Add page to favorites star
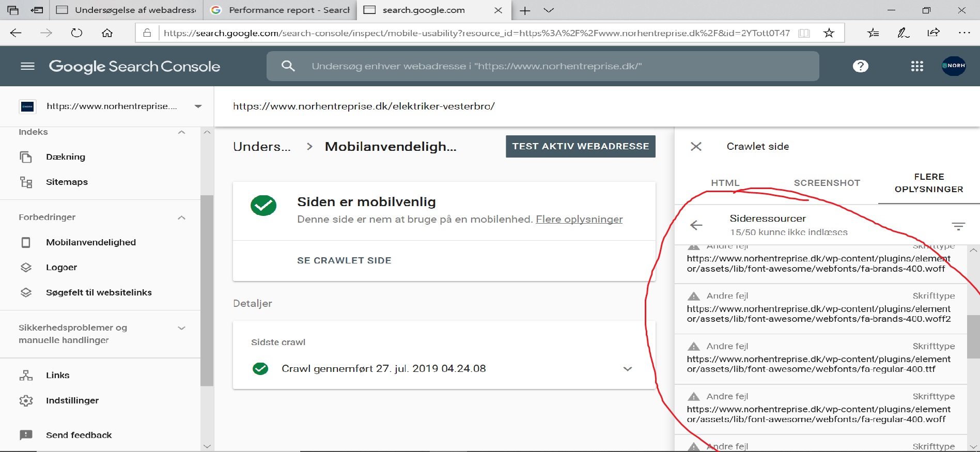The width and height of the screenshot is (980, 452). (x=829, y=33)
